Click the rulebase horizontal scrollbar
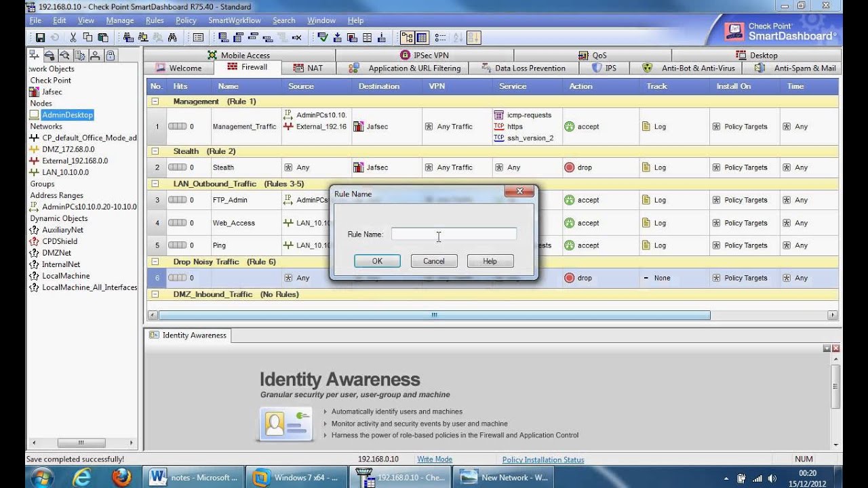868x488 pixels. tap(434, 315)
